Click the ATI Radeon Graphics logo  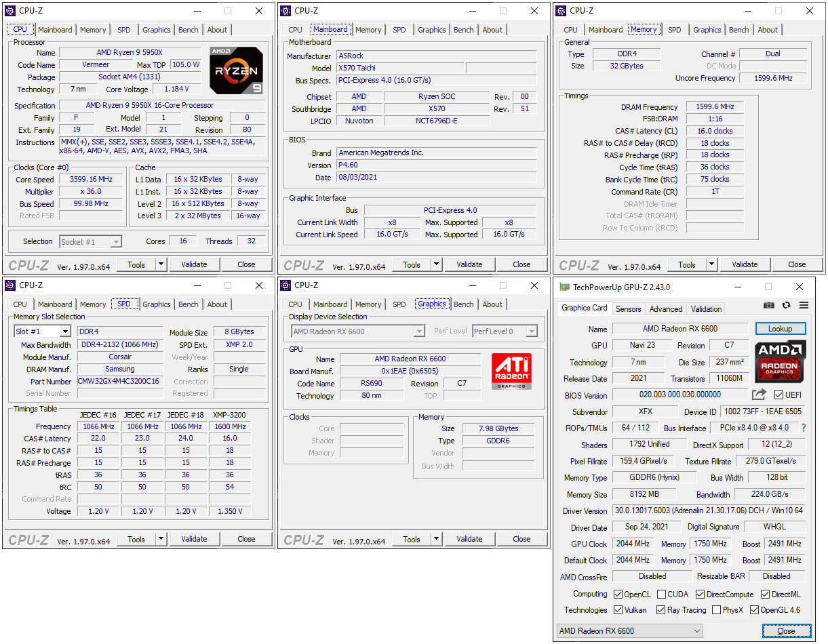(x=511, y=371)
